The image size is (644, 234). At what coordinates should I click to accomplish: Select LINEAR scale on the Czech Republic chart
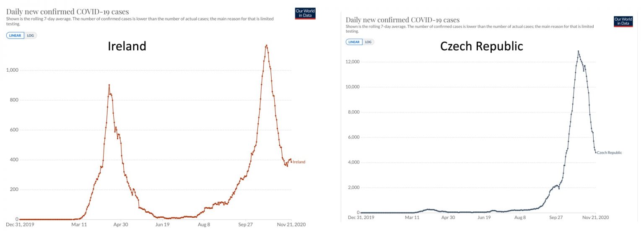(x=354, y=42)
